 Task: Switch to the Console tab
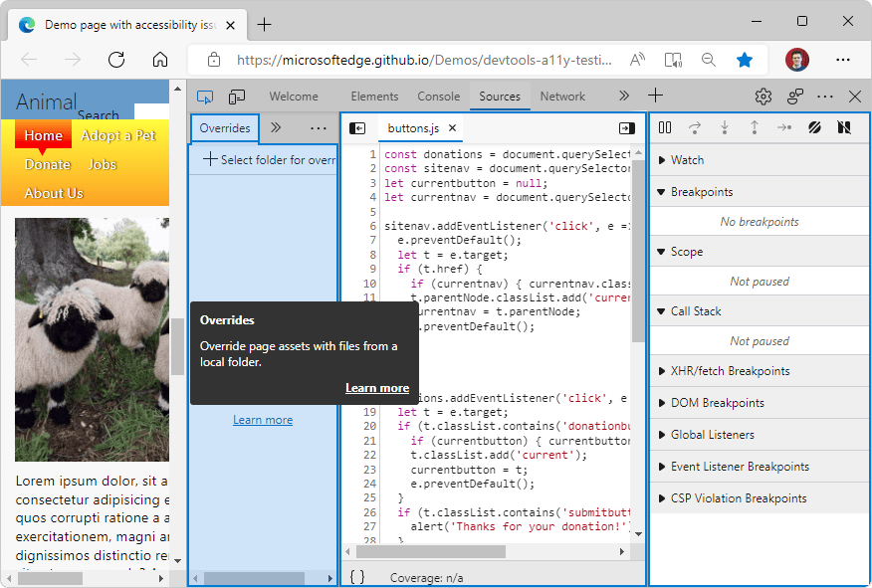point(438,96)
